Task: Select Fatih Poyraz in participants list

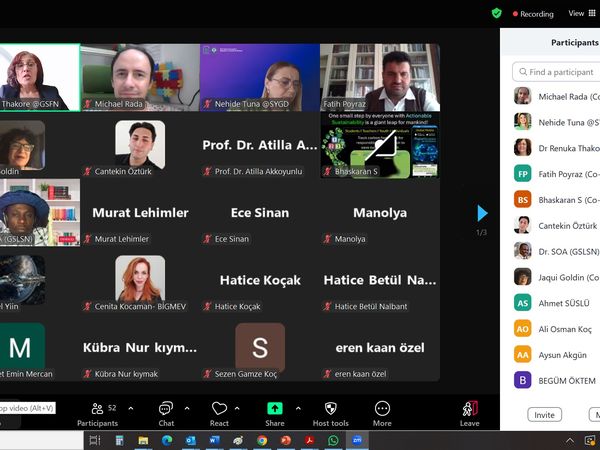Action: pyautogui.click(x=557, y=174)
